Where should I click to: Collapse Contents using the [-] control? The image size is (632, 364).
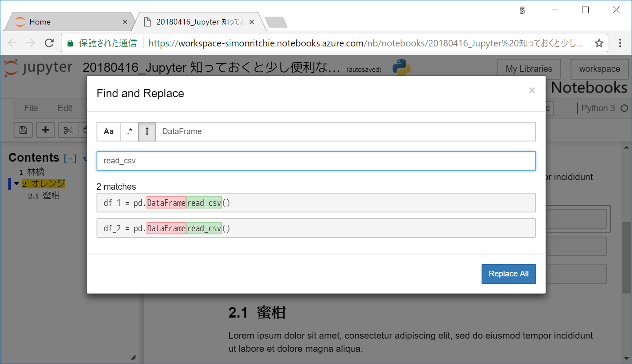point(70,158)
